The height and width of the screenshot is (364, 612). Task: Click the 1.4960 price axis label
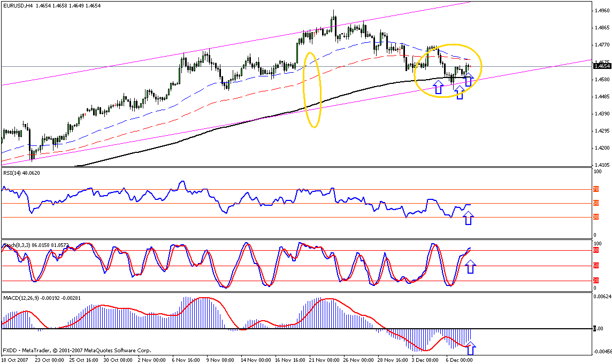601,11
